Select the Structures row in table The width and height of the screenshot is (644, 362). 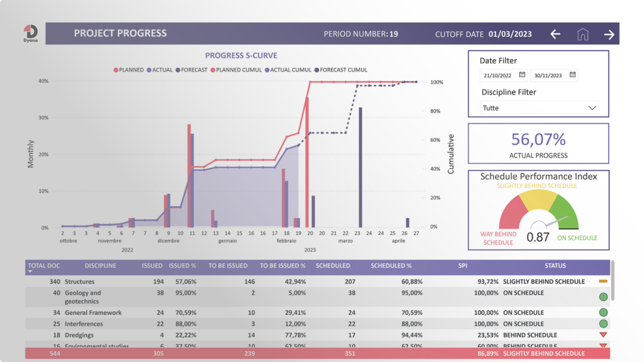(318, 282)
